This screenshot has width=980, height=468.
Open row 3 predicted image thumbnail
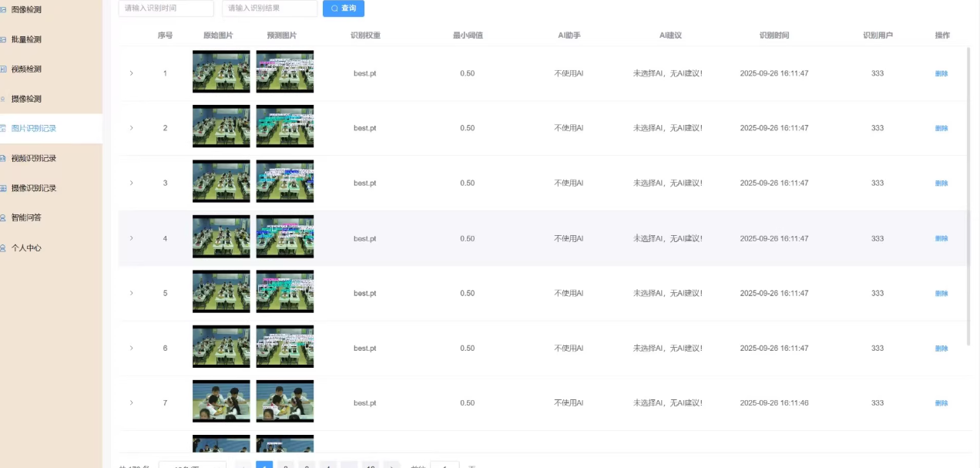(x=285, y=181)
